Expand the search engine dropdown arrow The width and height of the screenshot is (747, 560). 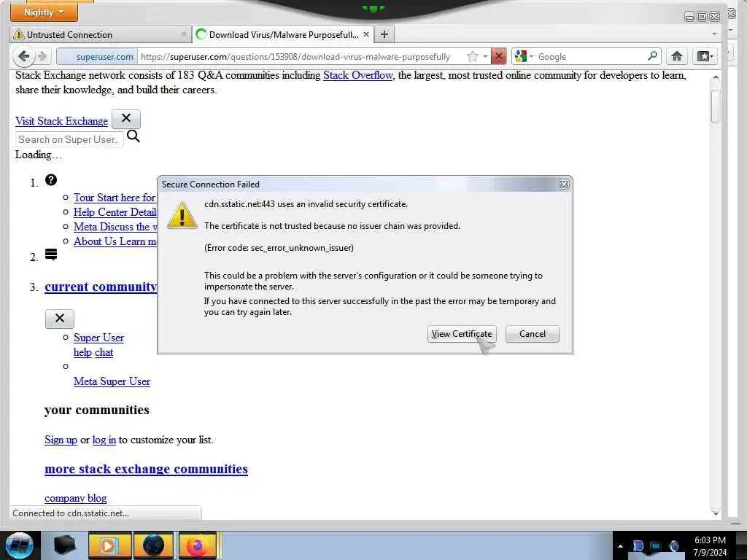pos(532,56)
